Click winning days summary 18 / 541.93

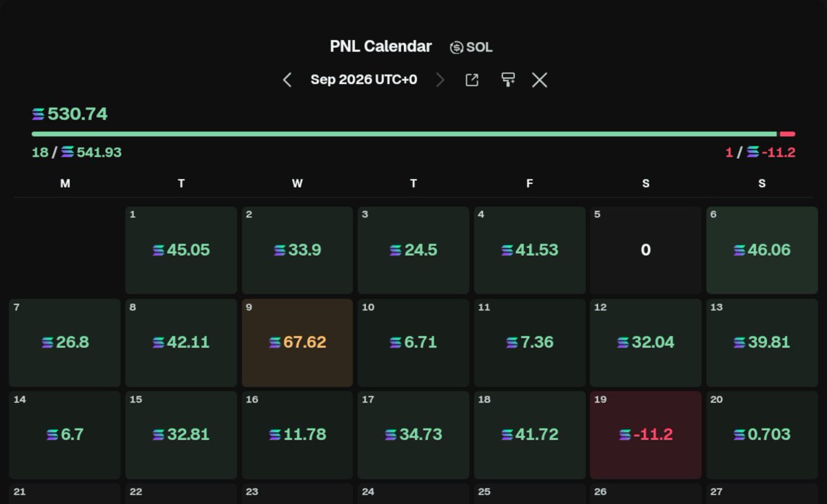pyautogui.click(x=76, y=152)
